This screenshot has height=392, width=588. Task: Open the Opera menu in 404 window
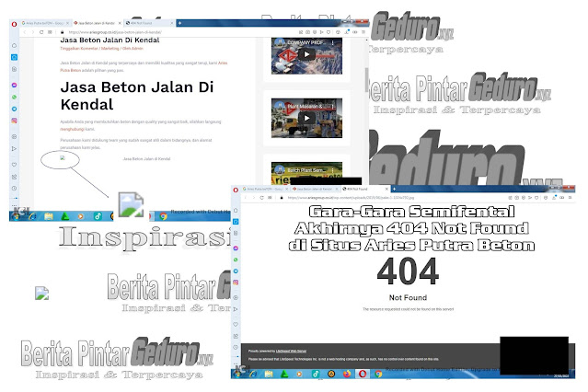pos(236,190)
